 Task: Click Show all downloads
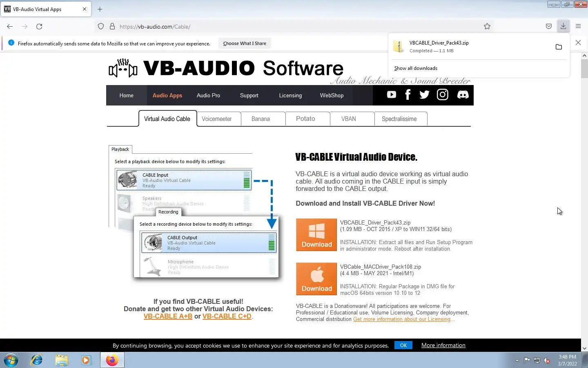click(x=416, y=68)
